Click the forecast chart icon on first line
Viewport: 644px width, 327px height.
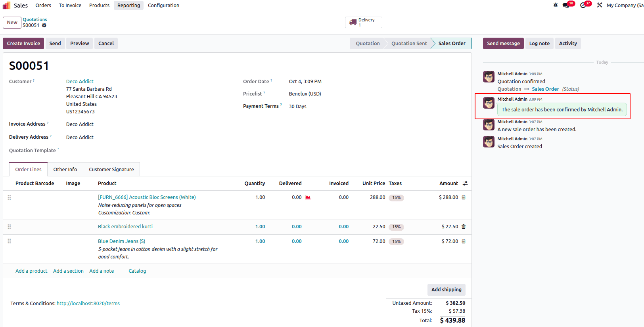tap(308, 197)
